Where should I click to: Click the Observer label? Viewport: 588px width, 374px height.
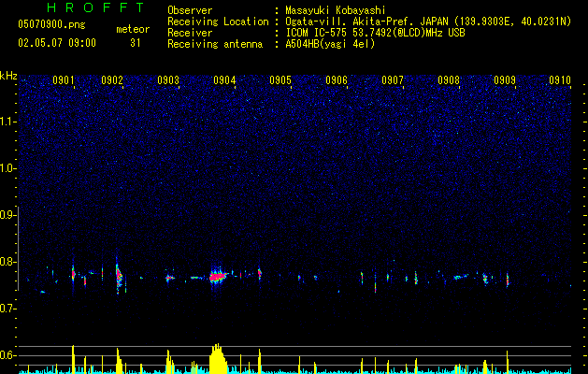tap(190, 10)
